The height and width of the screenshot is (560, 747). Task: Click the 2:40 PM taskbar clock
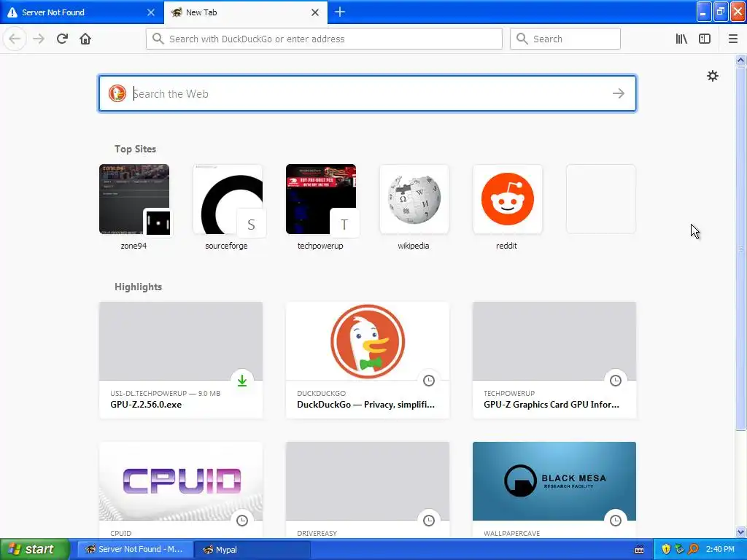point(720,550)
